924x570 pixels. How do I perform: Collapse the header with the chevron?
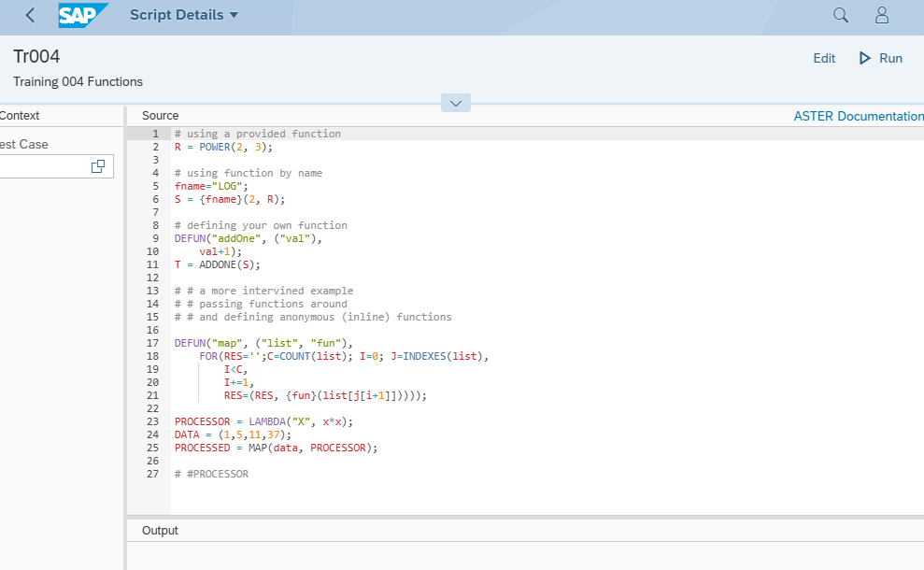[x=456, y=103]
